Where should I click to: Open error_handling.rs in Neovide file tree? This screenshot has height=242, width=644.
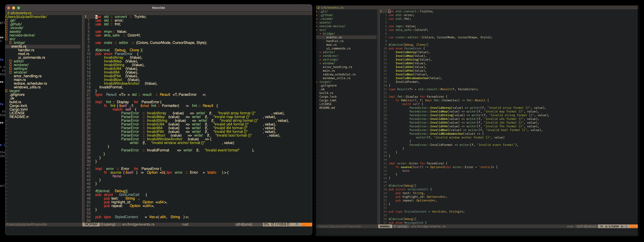[27, 76]
